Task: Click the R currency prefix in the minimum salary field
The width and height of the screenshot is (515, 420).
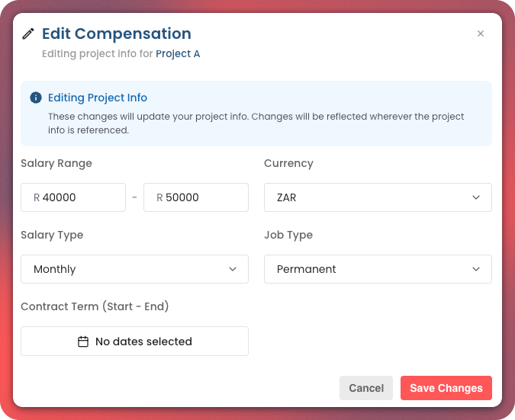Action: (37, 197)
